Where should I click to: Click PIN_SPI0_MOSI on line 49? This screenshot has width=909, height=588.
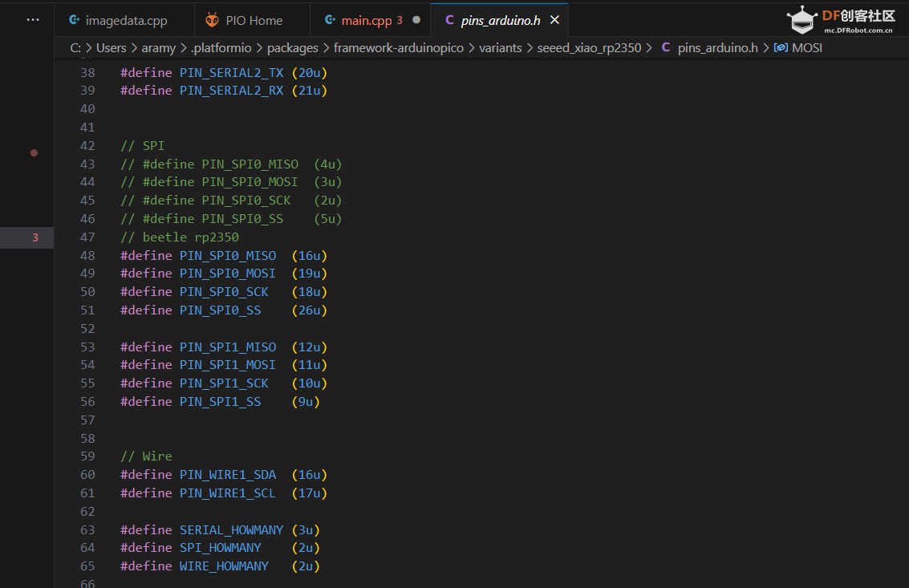point(228,274)
